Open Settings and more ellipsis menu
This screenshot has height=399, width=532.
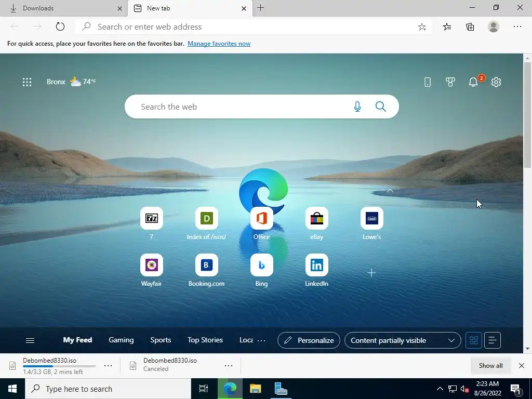pyautogui.click(x=517, y=26)
